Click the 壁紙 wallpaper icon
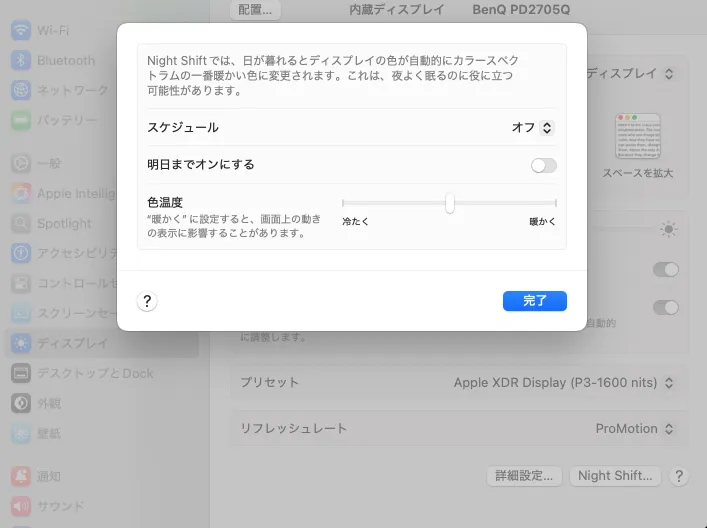Screen dimensions: 707x528 21,433
